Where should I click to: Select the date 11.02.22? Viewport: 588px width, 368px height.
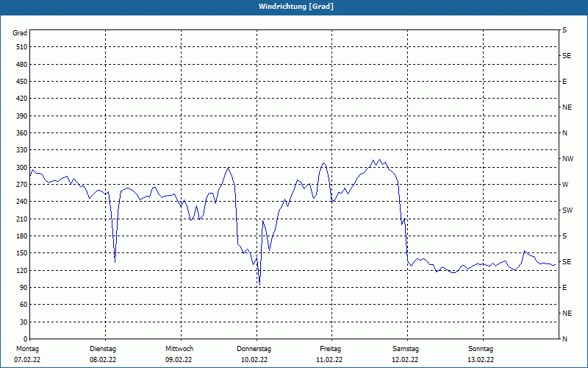pyautogui.click(x=329, y=360)
